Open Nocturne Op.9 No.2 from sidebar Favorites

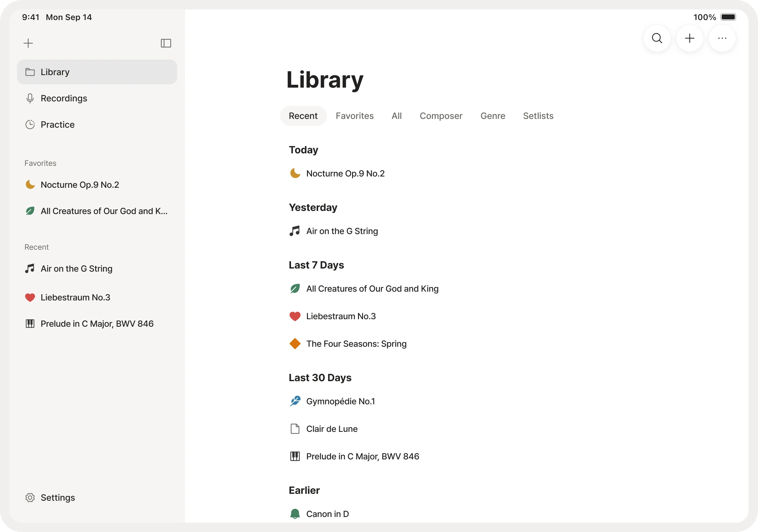tap(97, 185)
